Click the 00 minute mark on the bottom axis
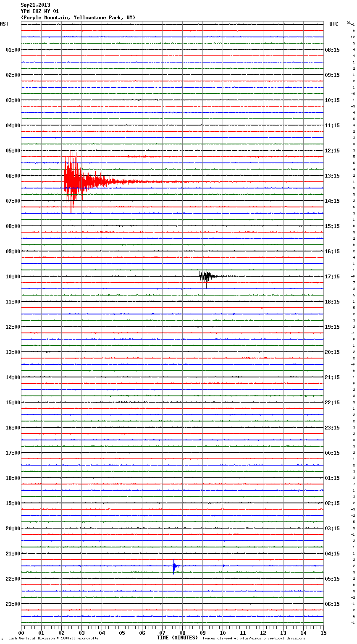The image size is (357, 644). point(21,633)
